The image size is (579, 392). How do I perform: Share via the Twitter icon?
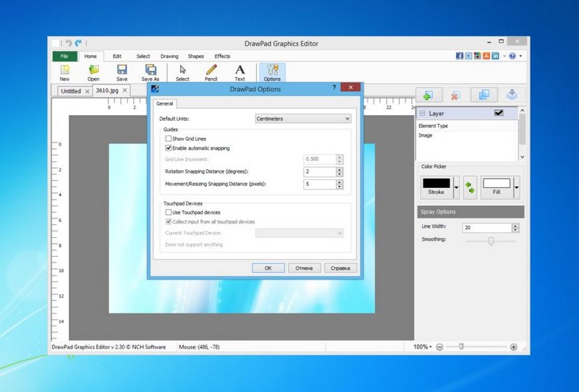[x=468, y=56]
